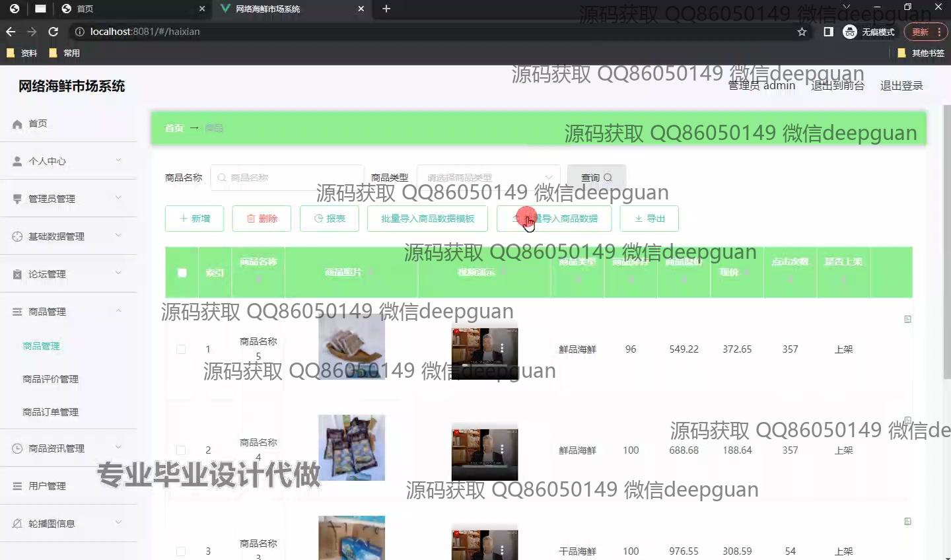The image size is (951, 560).
Task: Collapse the 商品管理 menu chevron
Action: coord(119,311)
